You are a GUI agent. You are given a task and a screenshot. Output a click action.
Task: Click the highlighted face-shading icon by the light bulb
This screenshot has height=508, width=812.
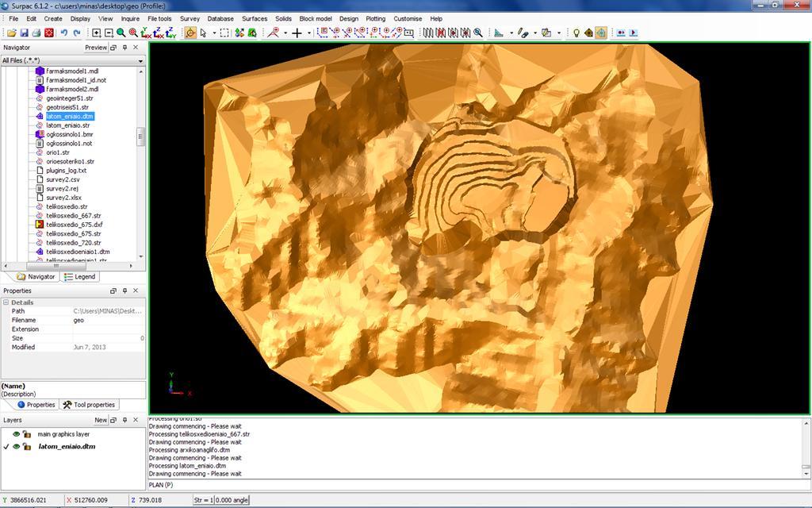pos(601,33)
